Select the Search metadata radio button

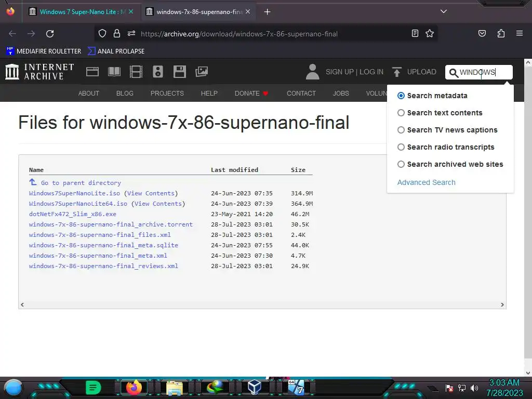pyautogui.click(x=401, y=96)
